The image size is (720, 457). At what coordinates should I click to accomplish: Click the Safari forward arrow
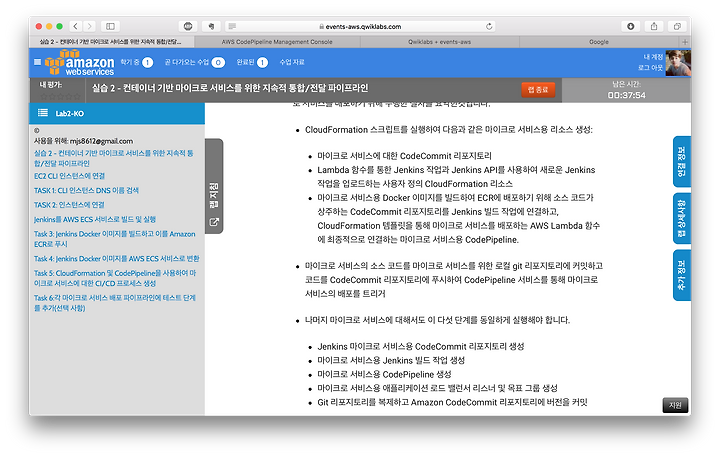(90, 26)
